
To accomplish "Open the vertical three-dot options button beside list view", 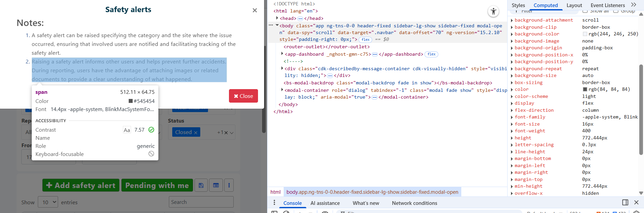I will (x=229, y=185).
